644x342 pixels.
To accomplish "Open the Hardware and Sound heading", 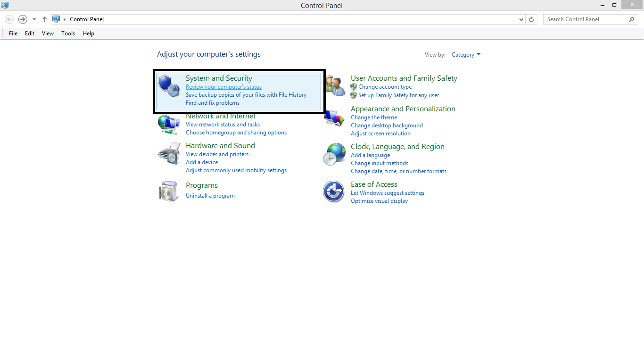I will point(220,146).
